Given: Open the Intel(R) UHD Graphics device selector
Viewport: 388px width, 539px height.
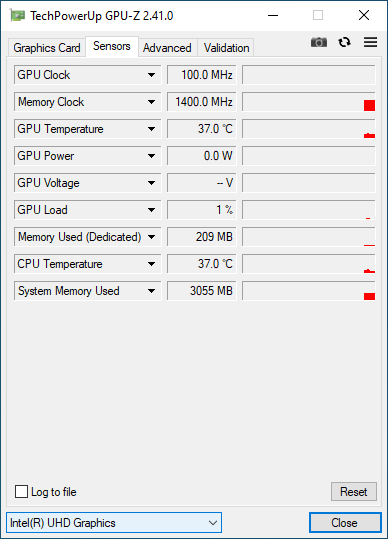Looking at the screenshot, I should (x=114, y=523).
